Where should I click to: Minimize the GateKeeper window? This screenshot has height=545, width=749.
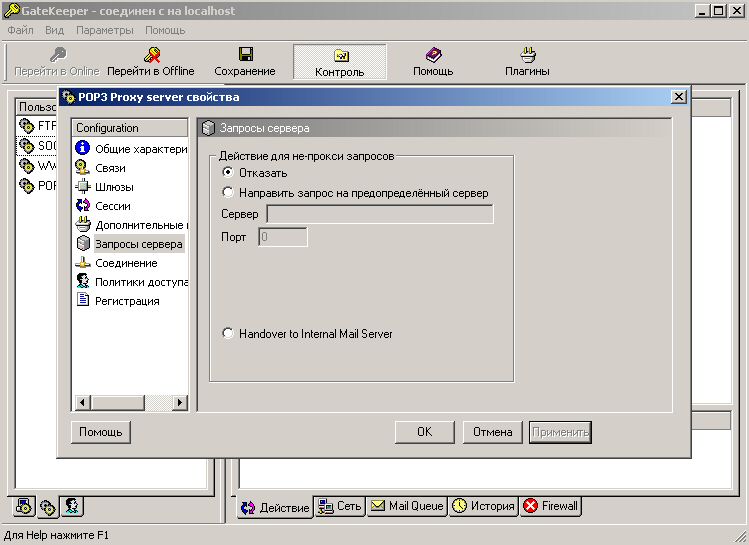[702, 11]
